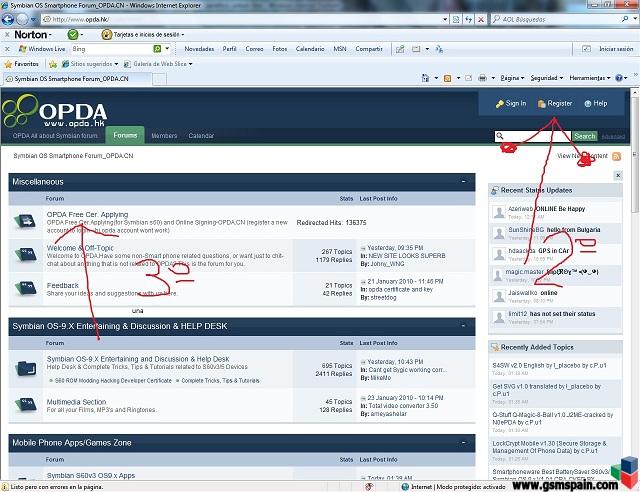Click the Read mail icon in command bar
The image size is (640, 492).
pos(469,78)
